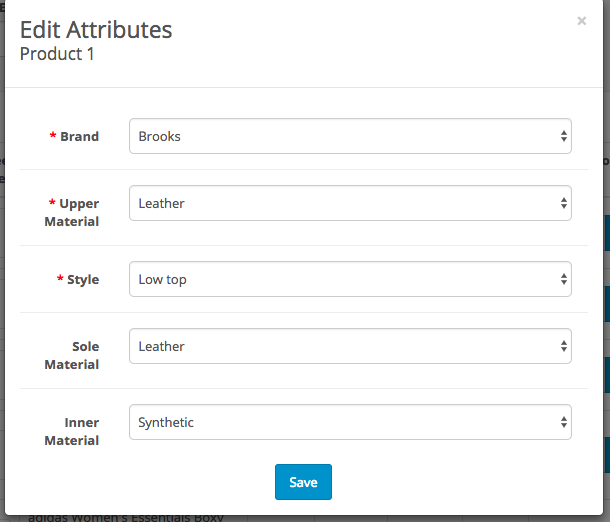Click the Brand dropdown arrow icon

pyautogui.click(x=564, y=136)
